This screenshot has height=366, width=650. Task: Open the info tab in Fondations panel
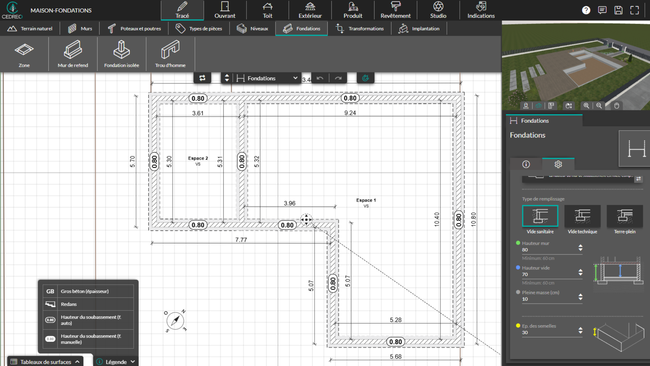tap(526, 164)
